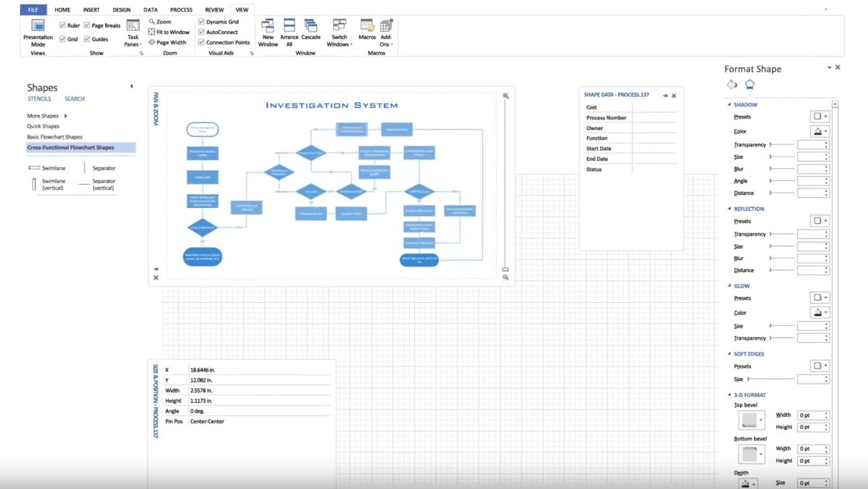Open Shadow Color dropdown
The height and width of the screenshot is (489, 868).
pos(819,131)
